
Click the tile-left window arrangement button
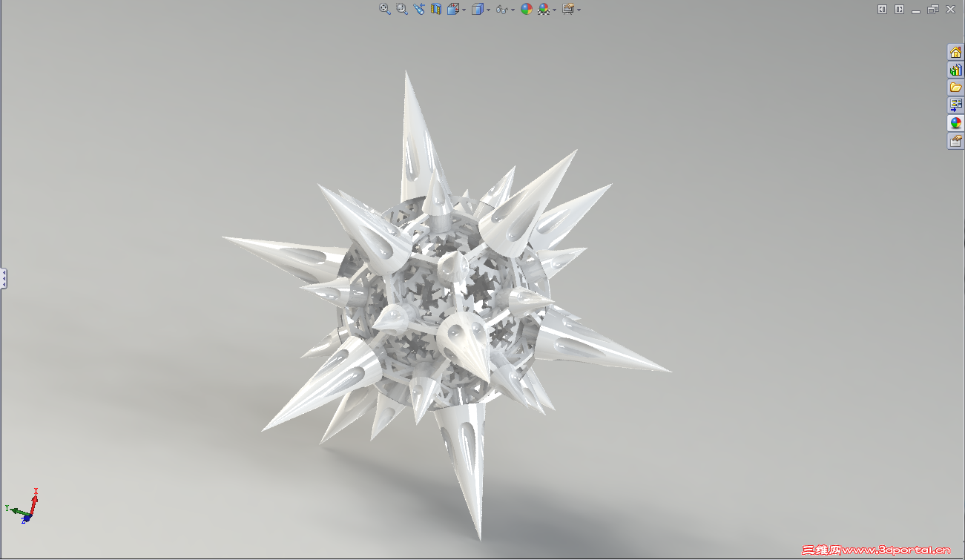pyautogui.click(x=882, y=9)
